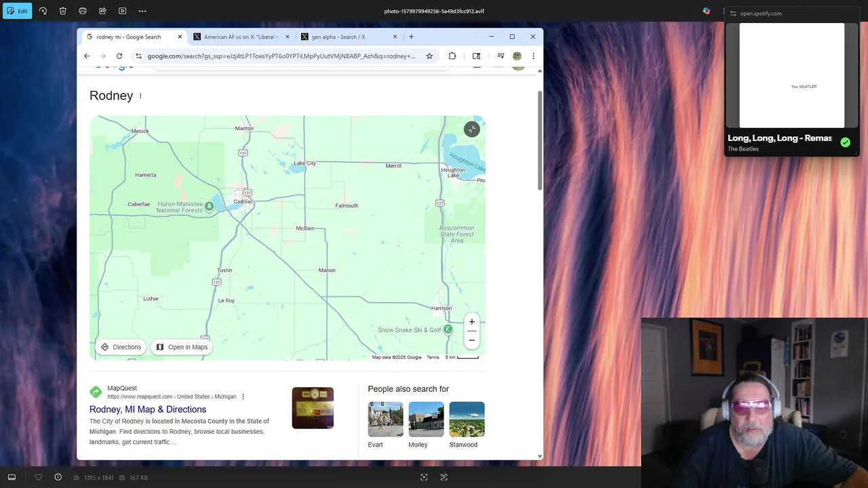
Task: Share the photo using the share icon
Action: 102,11
